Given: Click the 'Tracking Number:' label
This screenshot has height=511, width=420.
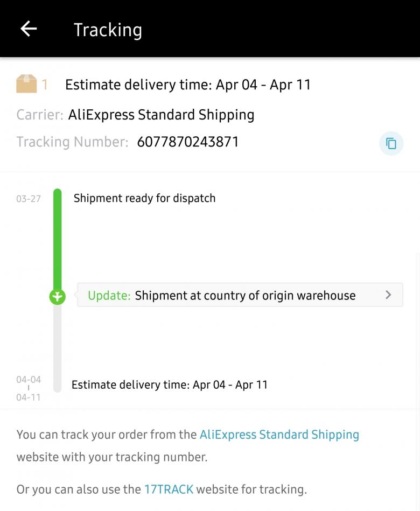Looking at the screenshot, I should click(x=72, y=142).
